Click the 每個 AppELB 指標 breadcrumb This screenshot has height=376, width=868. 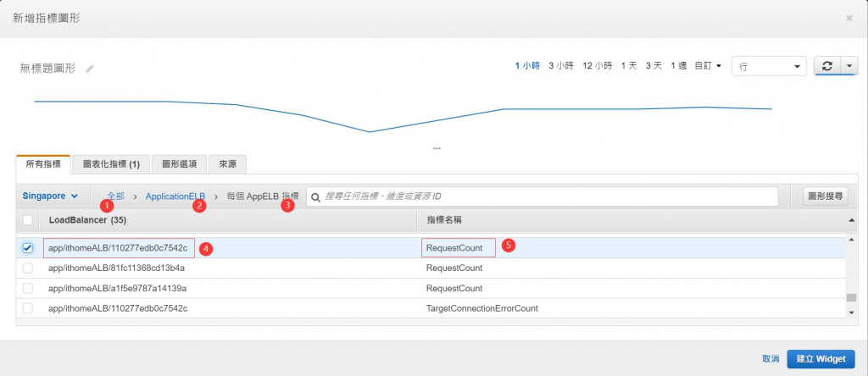point(263,196)
